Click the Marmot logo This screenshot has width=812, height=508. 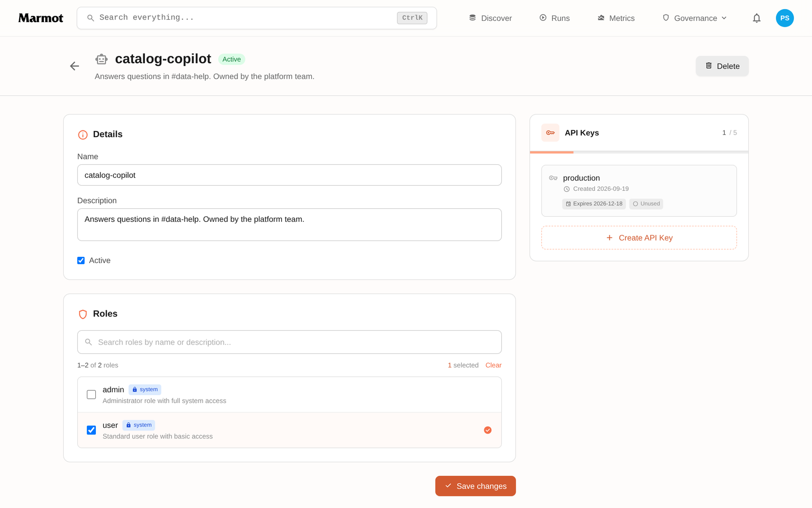pyautogui.click(x=41, y=18)
